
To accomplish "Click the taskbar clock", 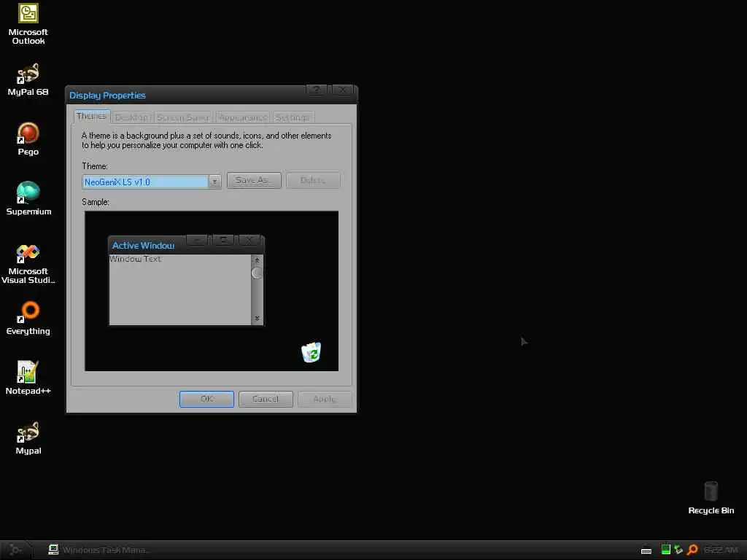I will [x=720, y=550].
